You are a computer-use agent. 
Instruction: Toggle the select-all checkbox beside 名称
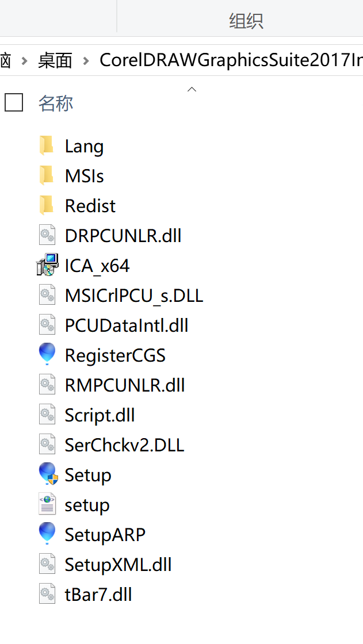[x=14, y=103]
